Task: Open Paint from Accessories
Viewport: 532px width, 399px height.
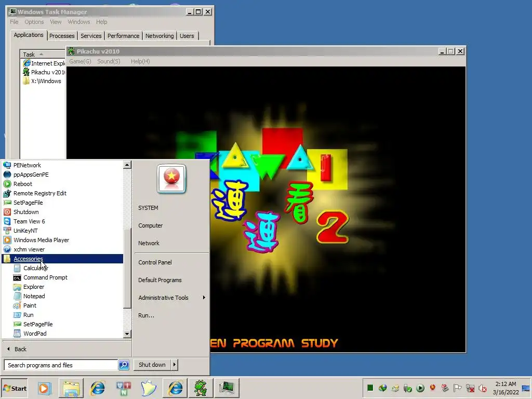Action: 30,305
